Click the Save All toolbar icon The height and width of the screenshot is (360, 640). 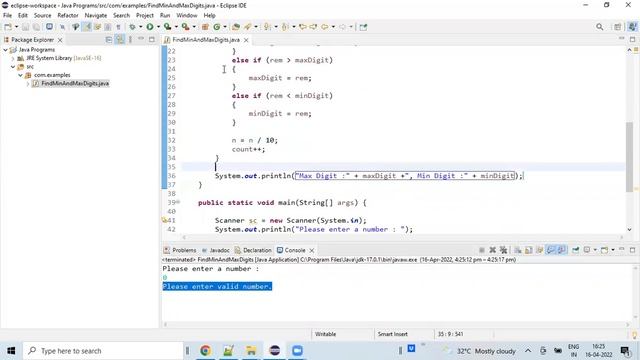[x=36, y=27]
